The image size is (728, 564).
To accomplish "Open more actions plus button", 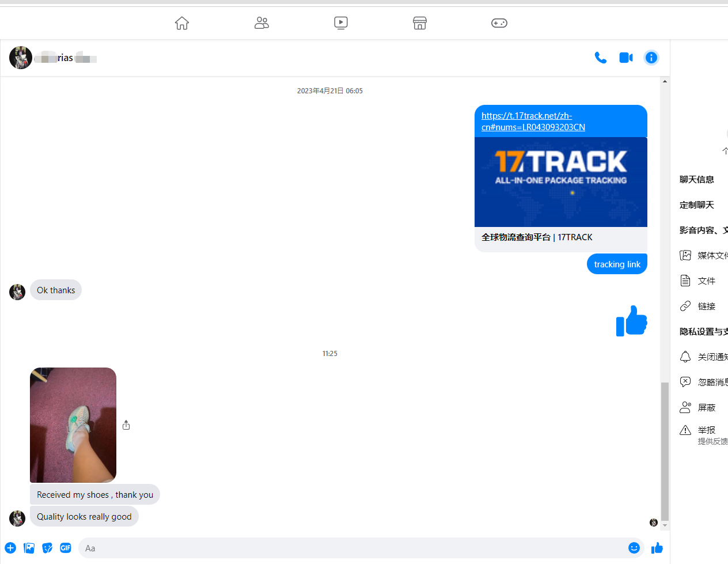I will (10, 548).
